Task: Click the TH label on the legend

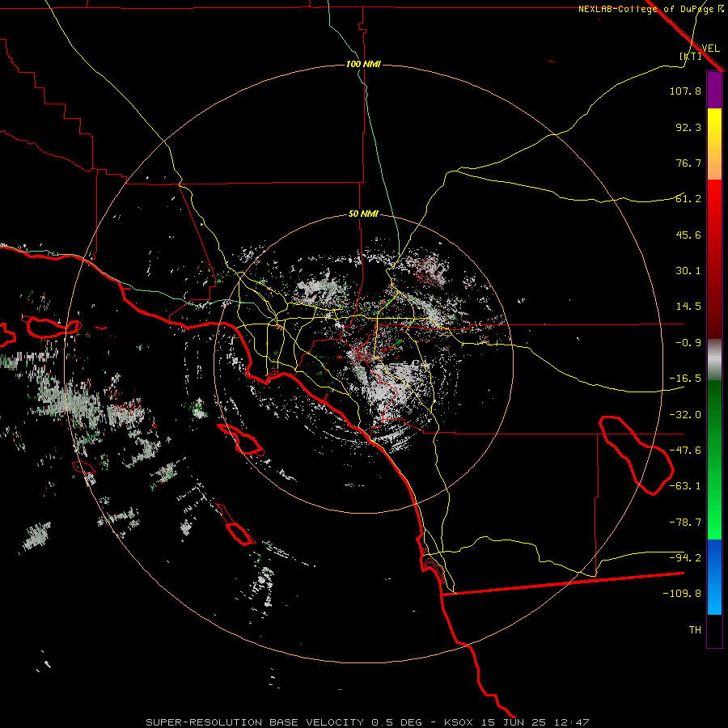Action: (695, 630)
